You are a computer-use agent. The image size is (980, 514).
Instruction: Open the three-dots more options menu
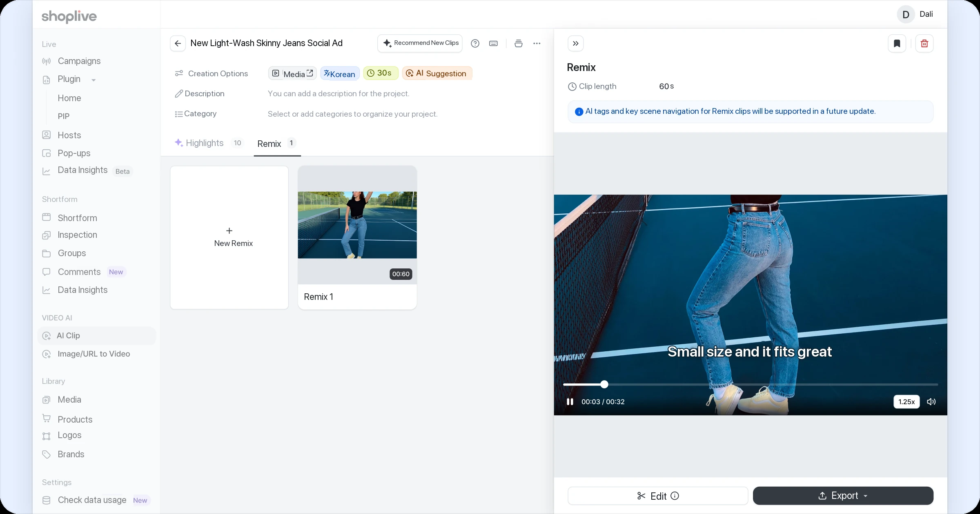pyautogui.click(x=537, y=43)
